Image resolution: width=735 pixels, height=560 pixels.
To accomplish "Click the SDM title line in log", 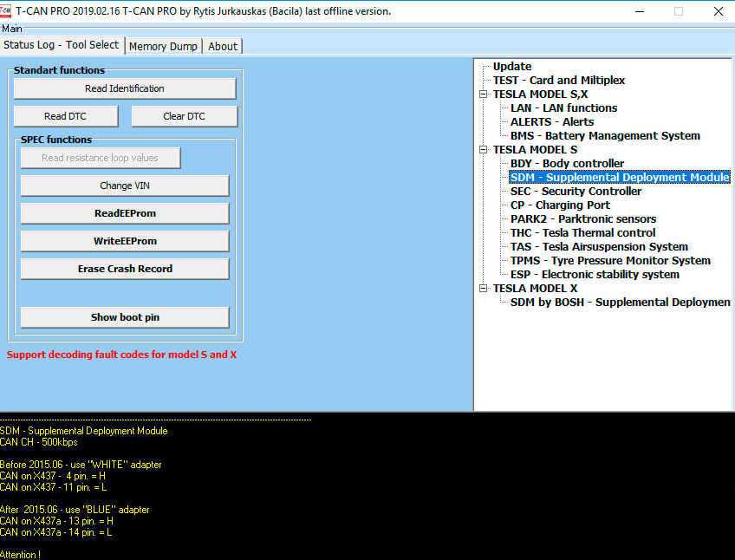I will click(83, 431).
